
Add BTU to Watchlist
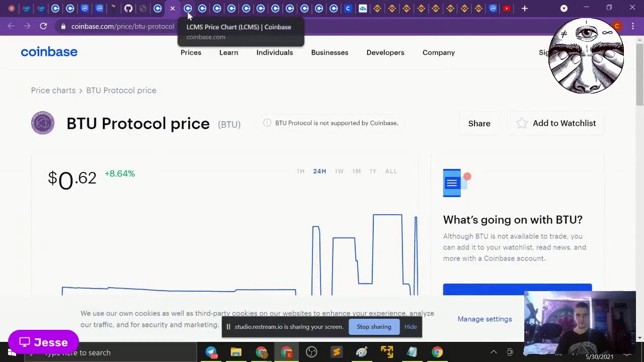tap(556, 123)
